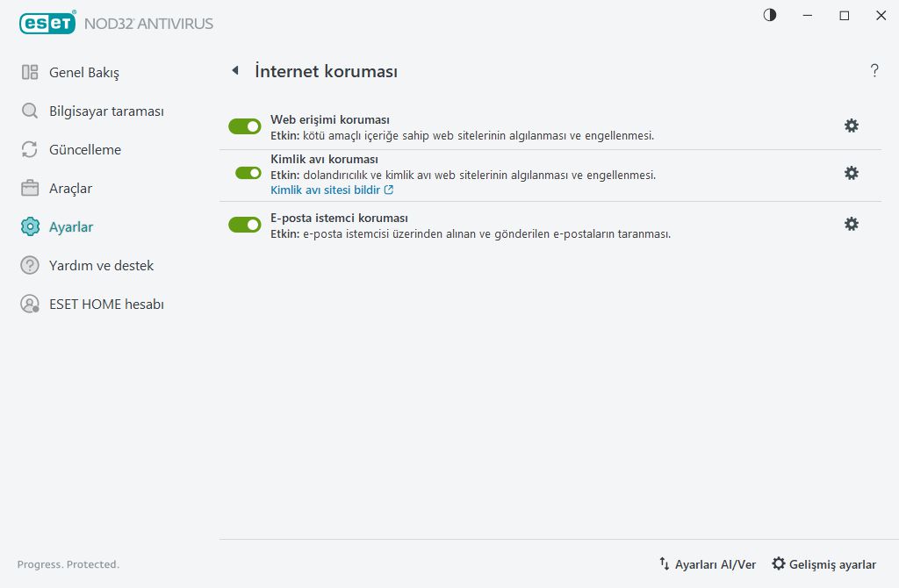The image size is (899, 588).
Task: Open gear settings for Kimlik avı koruması
Action: [851, 173]
